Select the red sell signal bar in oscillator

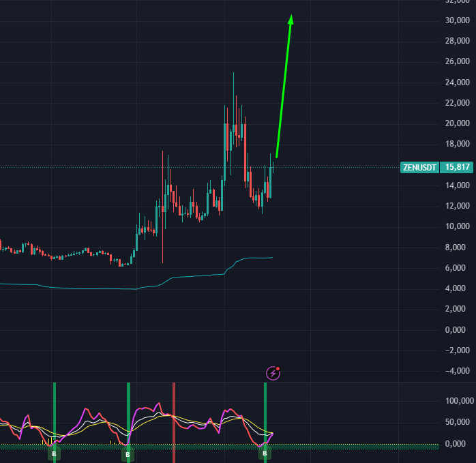(174, 422)
